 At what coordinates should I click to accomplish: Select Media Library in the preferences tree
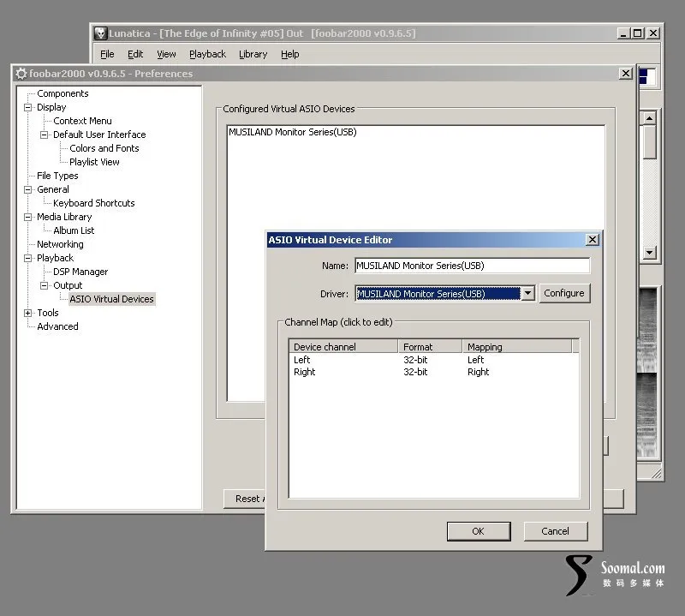point(64,218)
